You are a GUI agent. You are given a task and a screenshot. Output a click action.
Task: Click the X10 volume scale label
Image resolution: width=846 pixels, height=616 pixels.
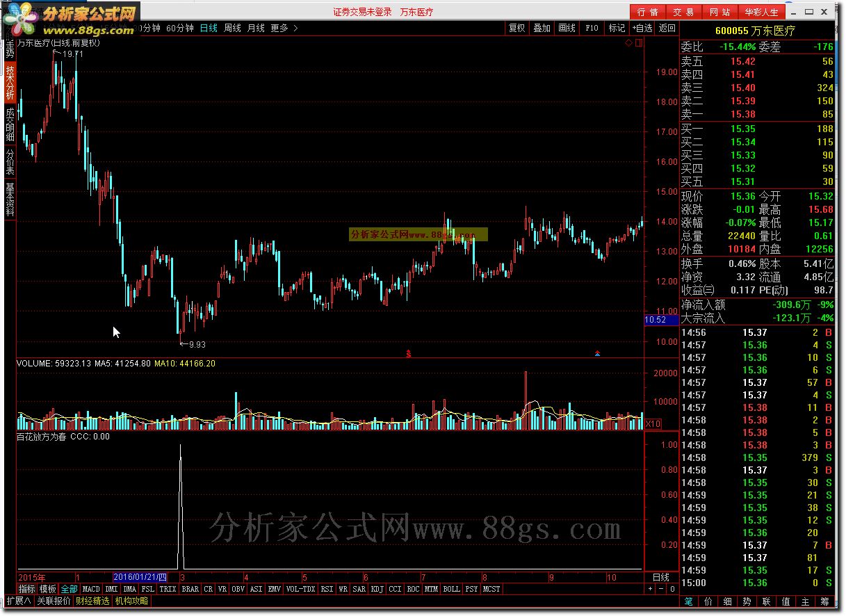(x=653, y=423)
